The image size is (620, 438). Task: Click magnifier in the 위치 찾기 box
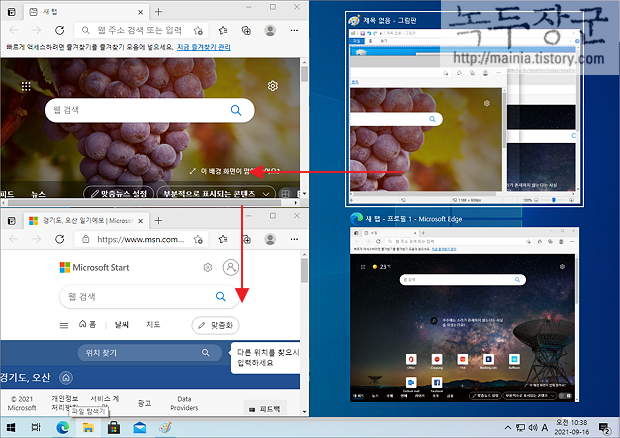[x=206, y=353]
